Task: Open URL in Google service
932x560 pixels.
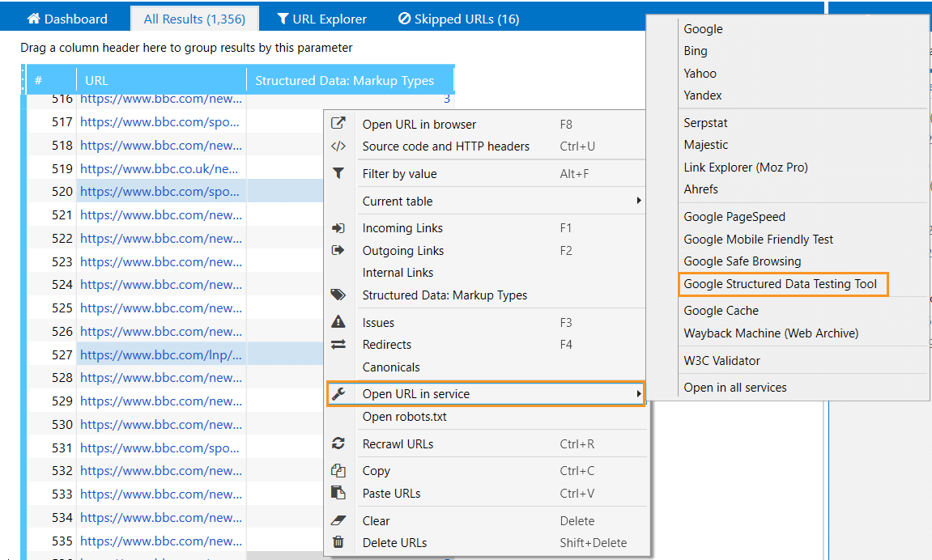Action: tap(703, 28)
